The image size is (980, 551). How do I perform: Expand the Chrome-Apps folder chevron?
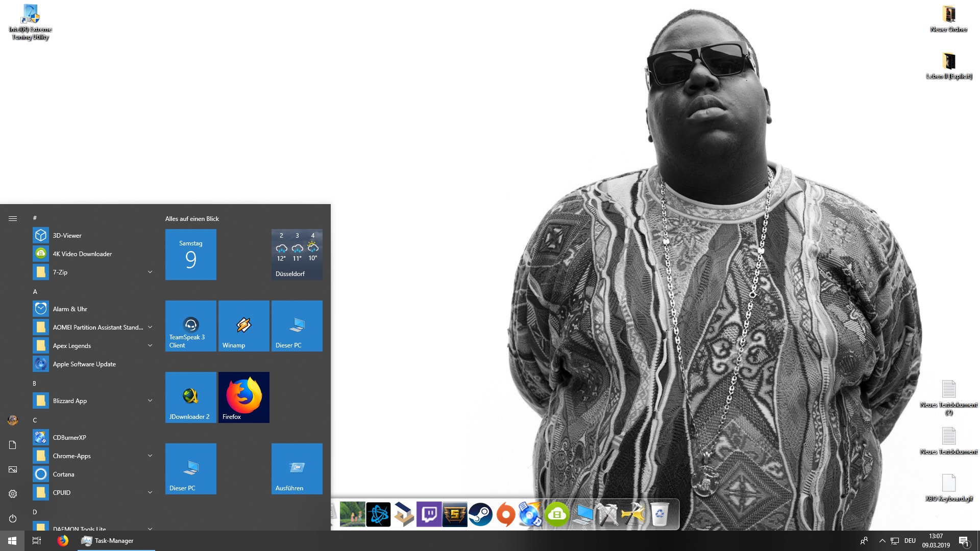click(150, 456)
